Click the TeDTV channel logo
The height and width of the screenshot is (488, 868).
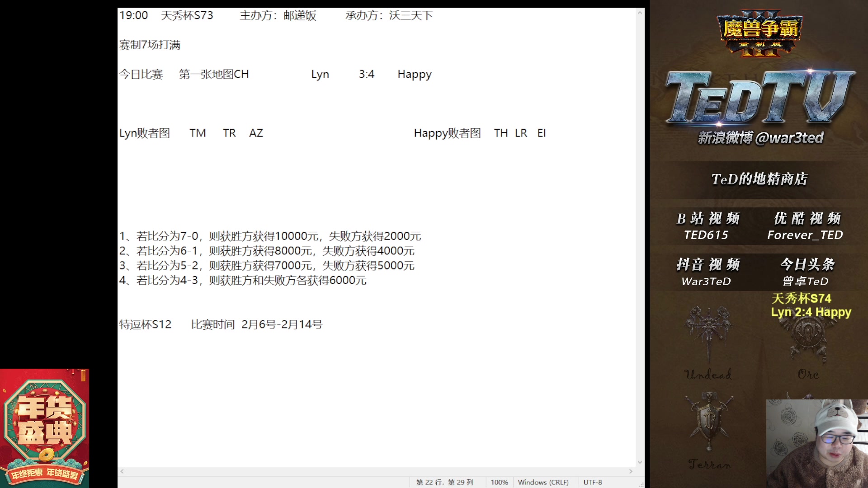[759, 97]
